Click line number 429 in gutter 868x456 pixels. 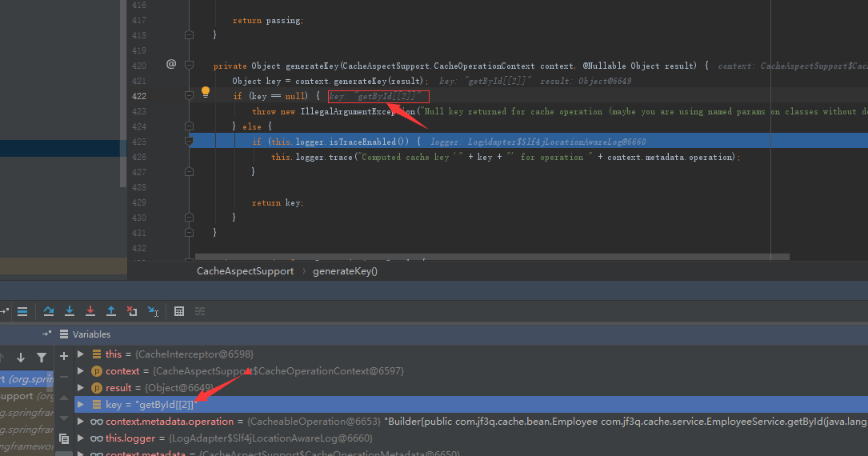139,202
